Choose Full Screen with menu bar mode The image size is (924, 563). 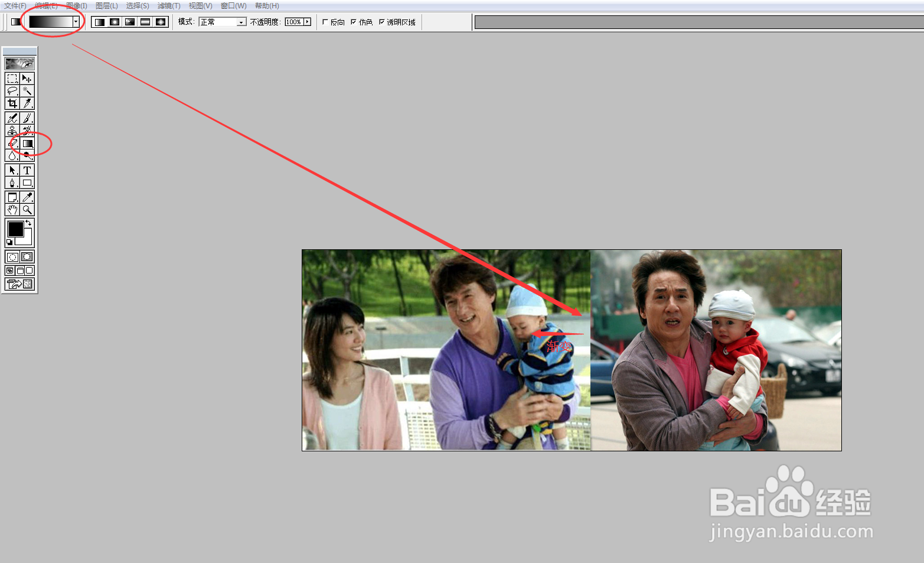click(19, 271)
